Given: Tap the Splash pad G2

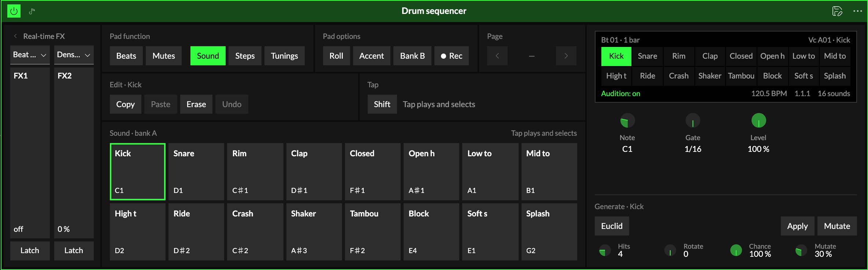Looking at the screenshot, I should pos(549,232).
